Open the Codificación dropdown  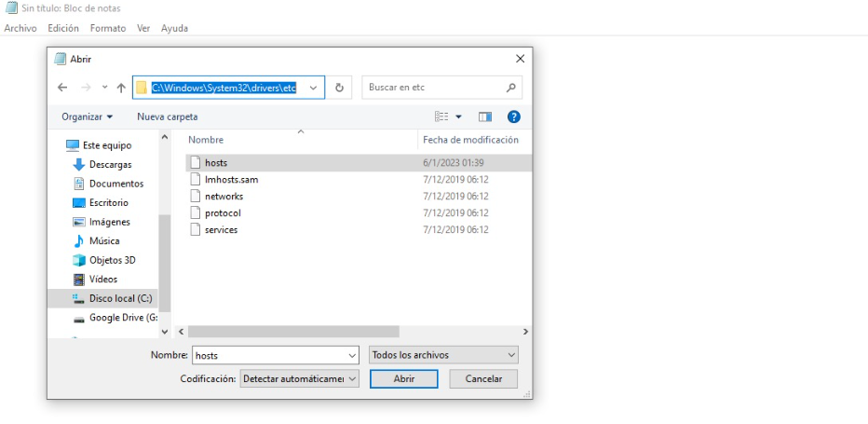coord(300,379)
